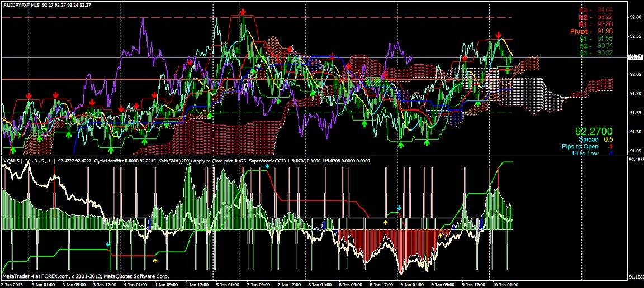
Task: Click the 4 Jan 17:00 time label
Action: click(196, 284)
